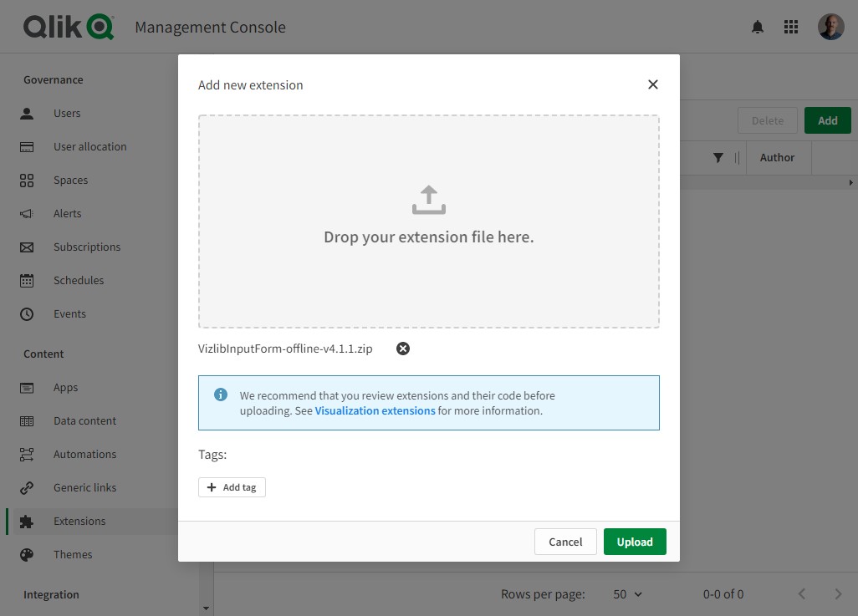Click the Upload button
The height and width of the screenshot is (616, 858).
[635, 542]
